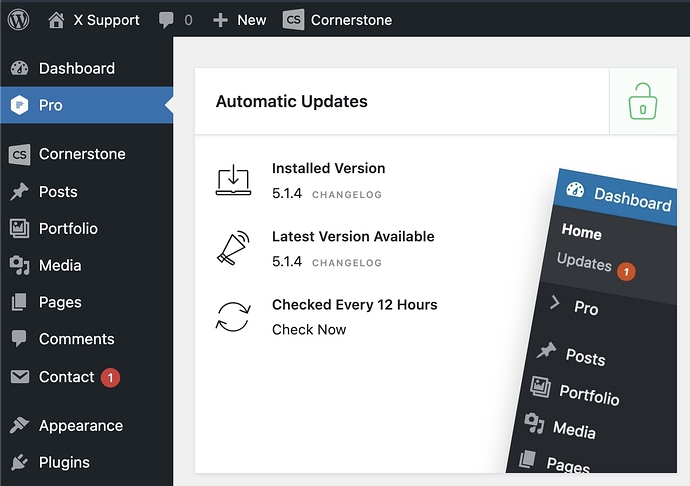Open Appearance in the left sidebar

tap(81, 426)
